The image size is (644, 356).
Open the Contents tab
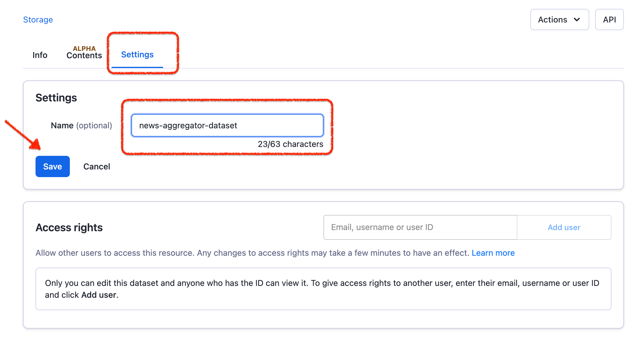[x=84, y=55]
